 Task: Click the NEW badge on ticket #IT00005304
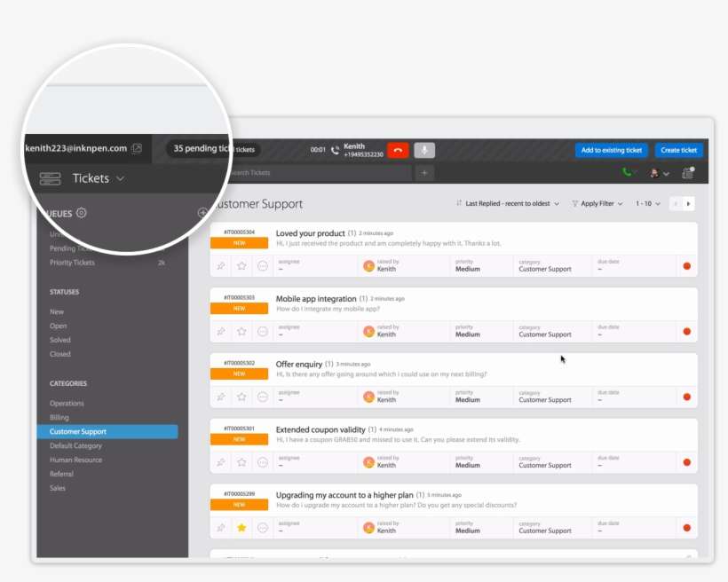pos(239,243)
